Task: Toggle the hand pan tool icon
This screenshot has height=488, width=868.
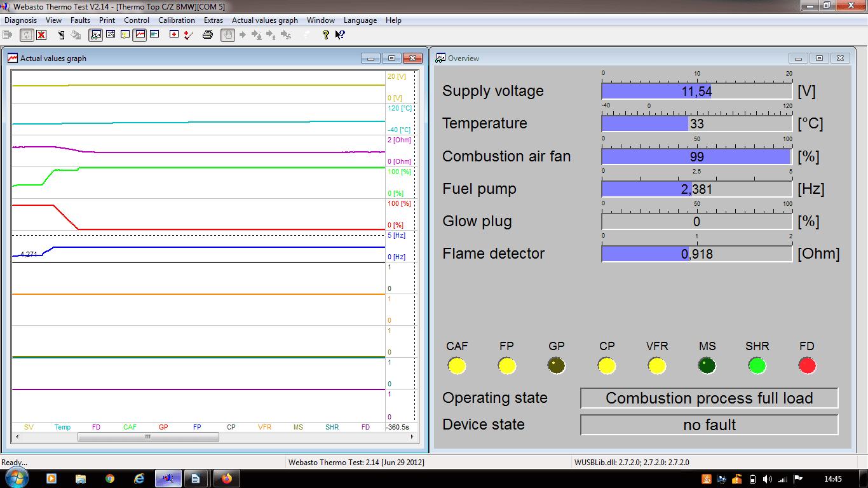Action: pyautogui.click(x=227, y=35)
